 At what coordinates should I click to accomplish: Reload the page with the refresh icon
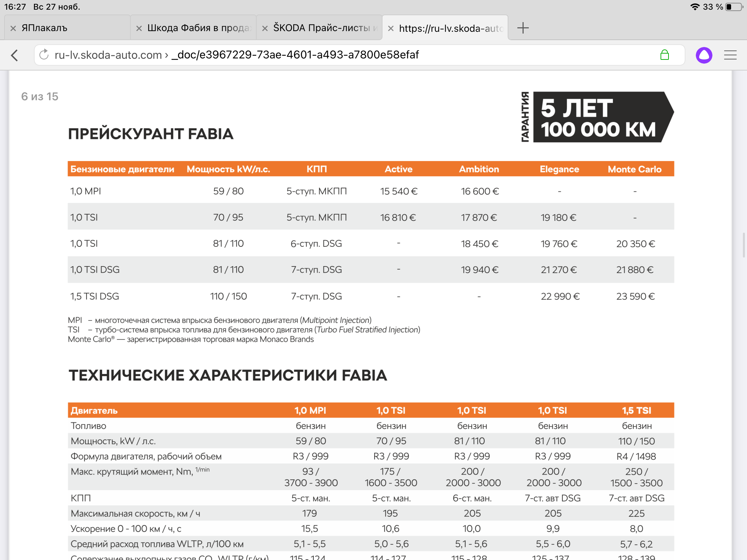(44, 55)
